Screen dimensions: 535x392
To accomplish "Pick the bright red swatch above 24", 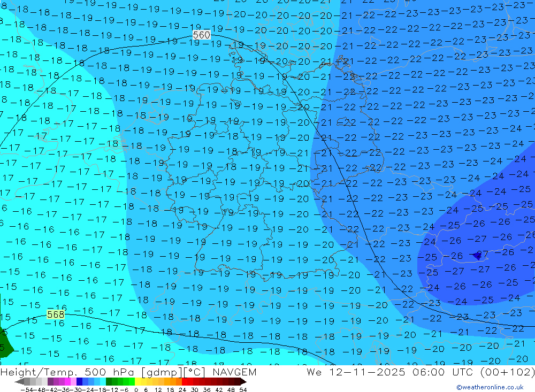I will pyautogui.click(x=185, y=382).
